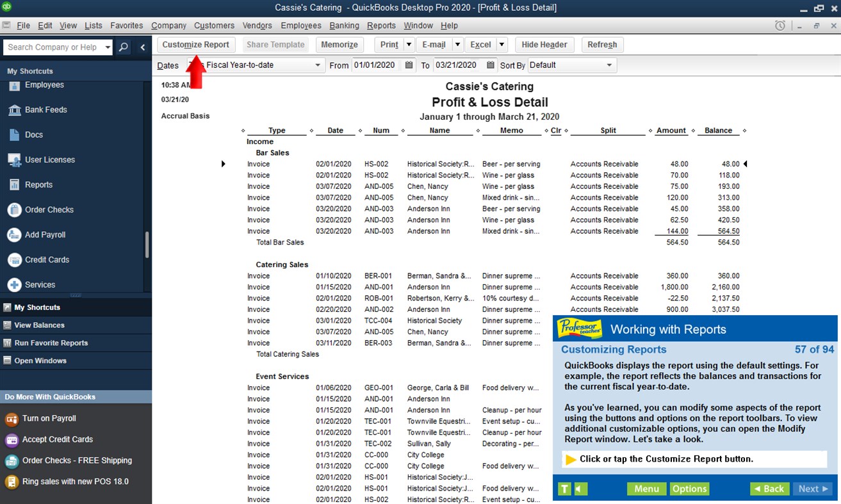The height and width of the screenshot is (504, 841).
Task: Open the Fiscal Year-to-date Dates dropdown
Action: coord(318,65)
